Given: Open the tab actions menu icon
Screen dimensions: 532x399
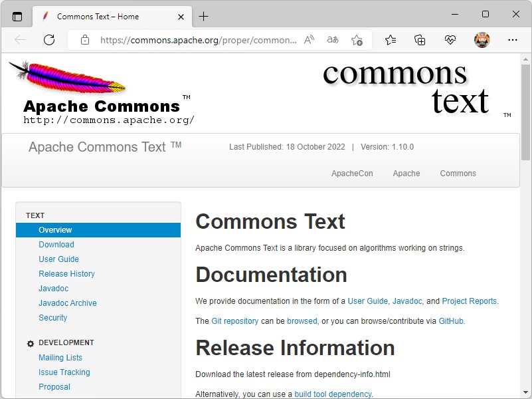Looking at the screenshot, I should pos(17,17).
